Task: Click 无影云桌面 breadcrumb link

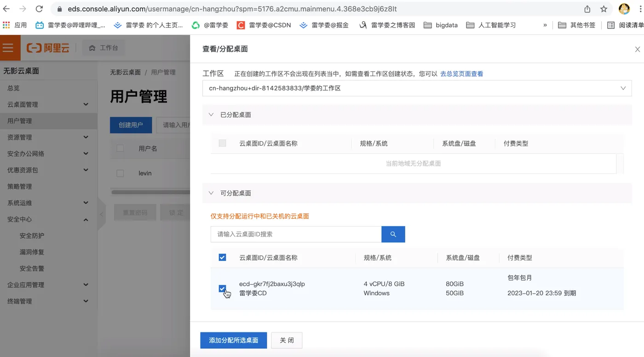Action: pos(125,72)
